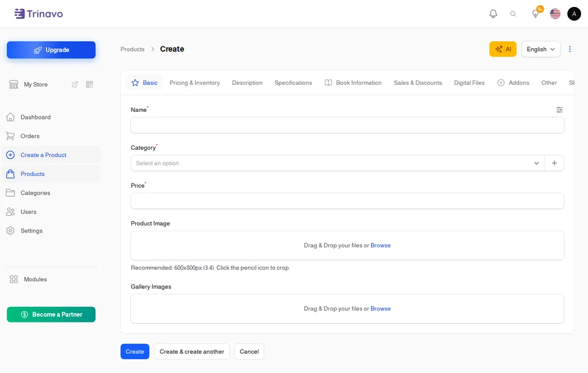Image resolution: width=588 pixels, height=373 pixels.
Task: Click the Product Image drop zone
Action: 347,246
